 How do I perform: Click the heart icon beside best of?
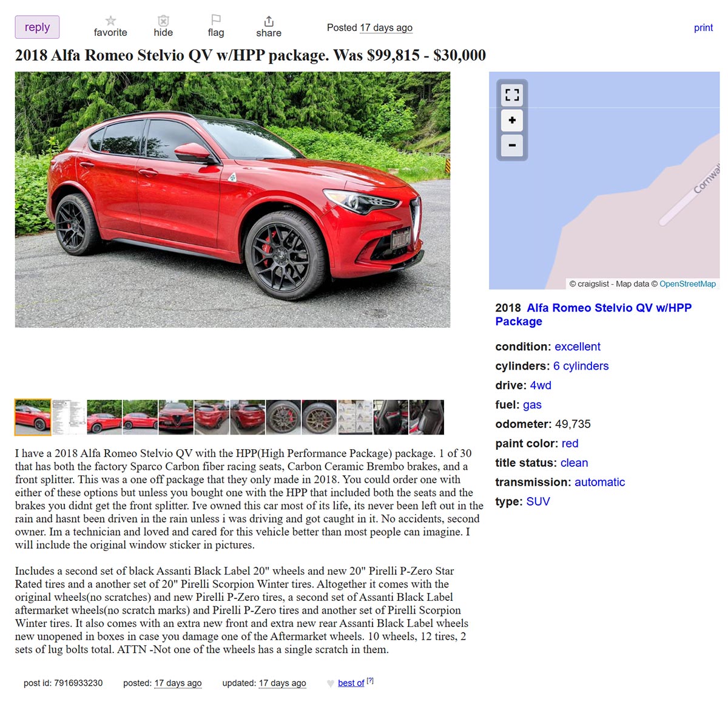tap(331, 683)
